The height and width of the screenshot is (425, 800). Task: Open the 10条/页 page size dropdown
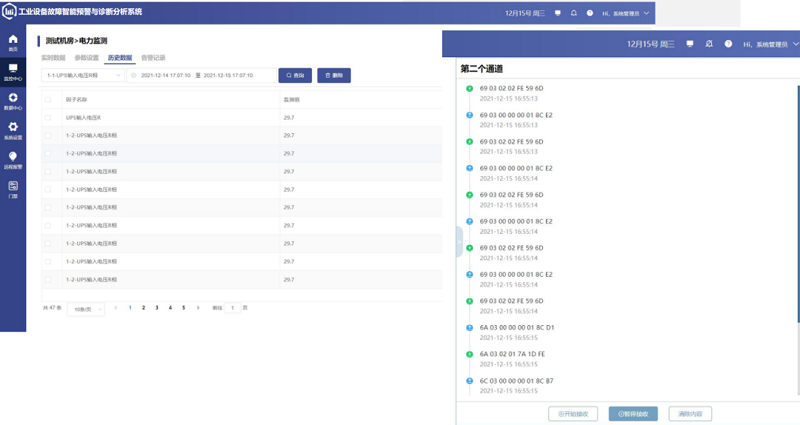pos(86,310)
